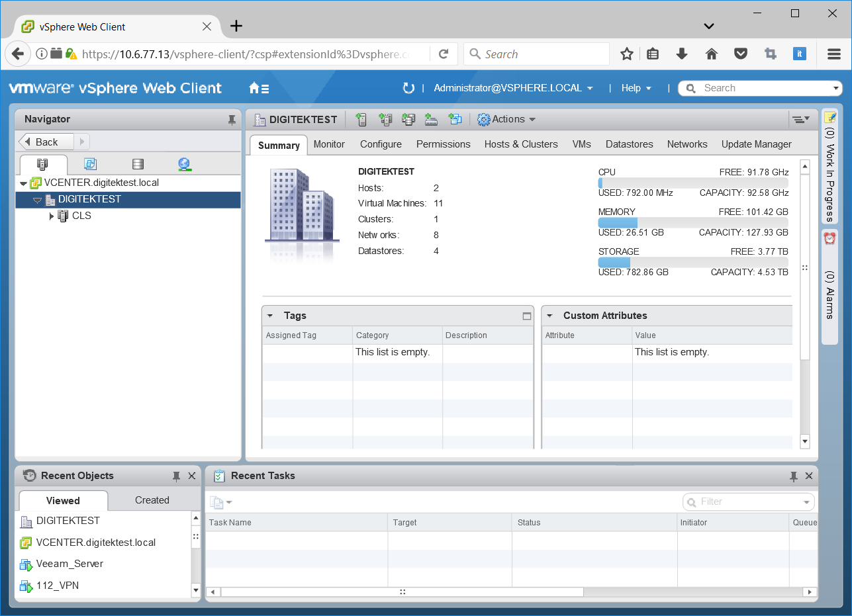
Task: Pin the Recent Objects panel
Action: coord(176,476)
